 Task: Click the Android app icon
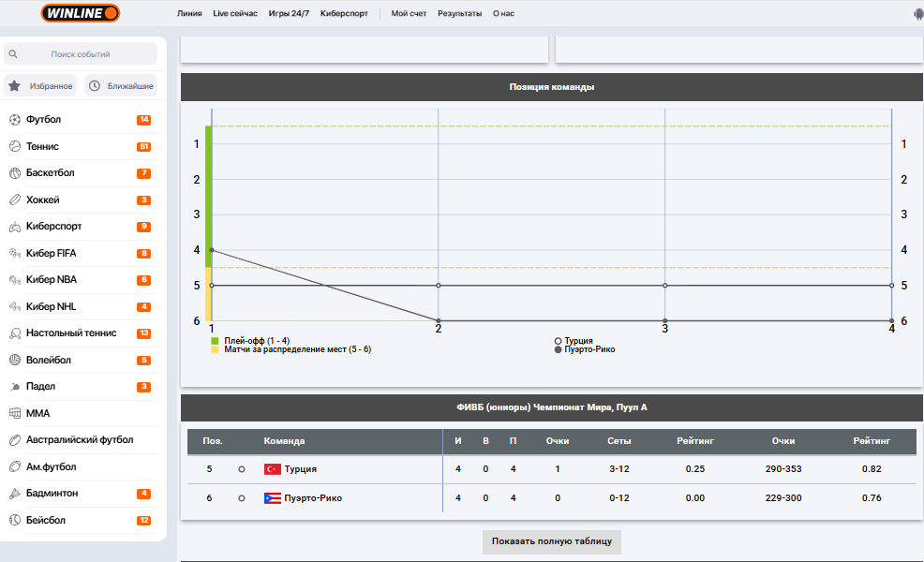click(917, 14)
